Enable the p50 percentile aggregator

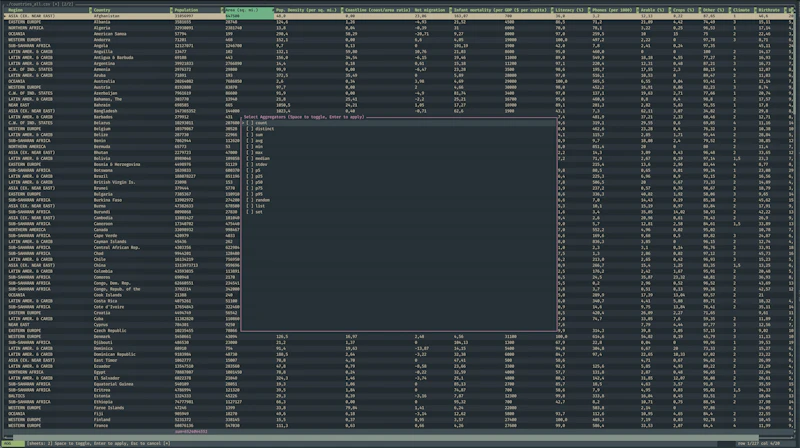coord(249,182)
